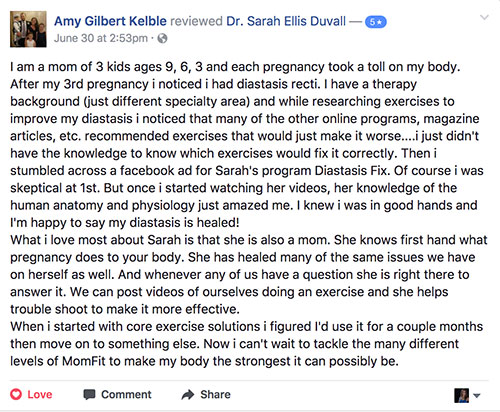Viewport: 500px width, 412px height.
Task: React using the Love text button
Action: [x=40, y=395]
